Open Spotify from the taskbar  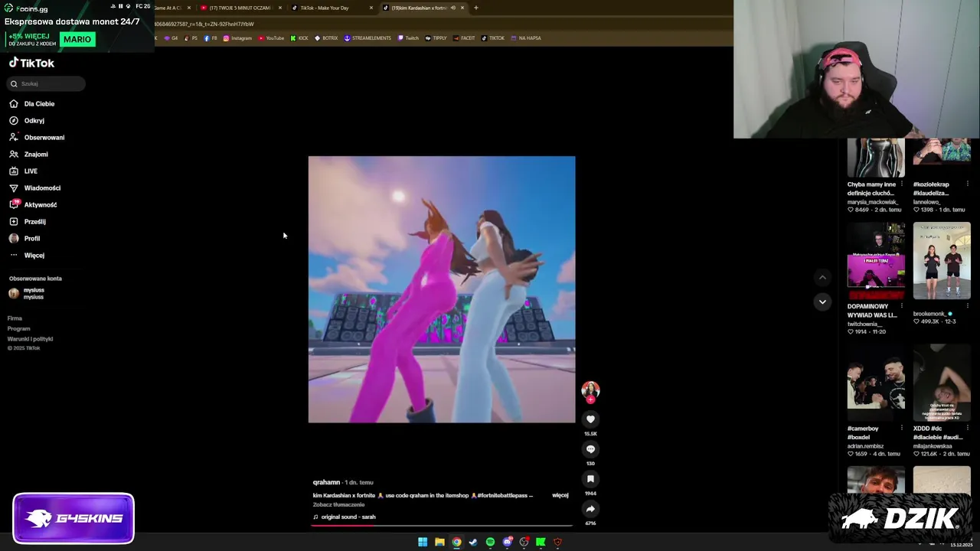pos(490,542)
